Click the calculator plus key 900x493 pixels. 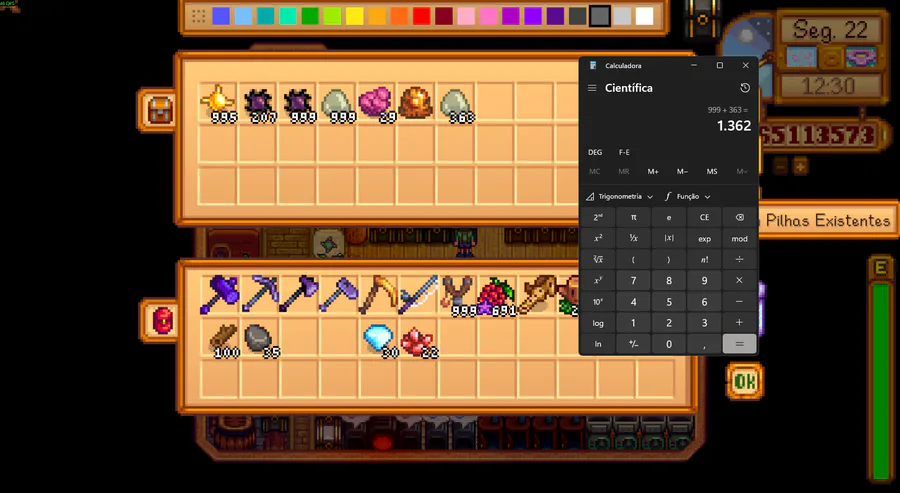point(739,323)
